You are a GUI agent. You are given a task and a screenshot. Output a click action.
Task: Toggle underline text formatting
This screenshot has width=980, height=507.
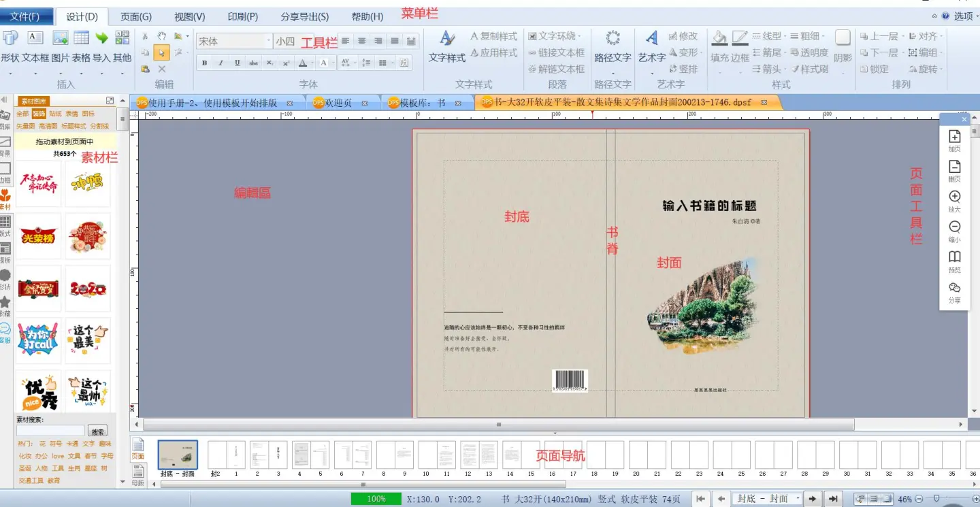pyautogui.click(x=237, y=63)
